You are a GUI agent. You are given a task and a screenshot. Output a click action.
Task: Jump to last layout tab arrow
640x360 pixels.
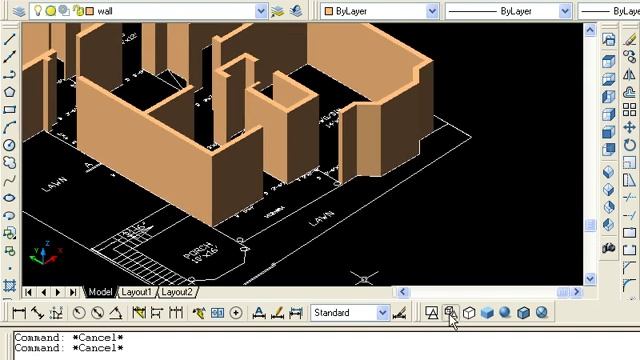coord(73,292)
